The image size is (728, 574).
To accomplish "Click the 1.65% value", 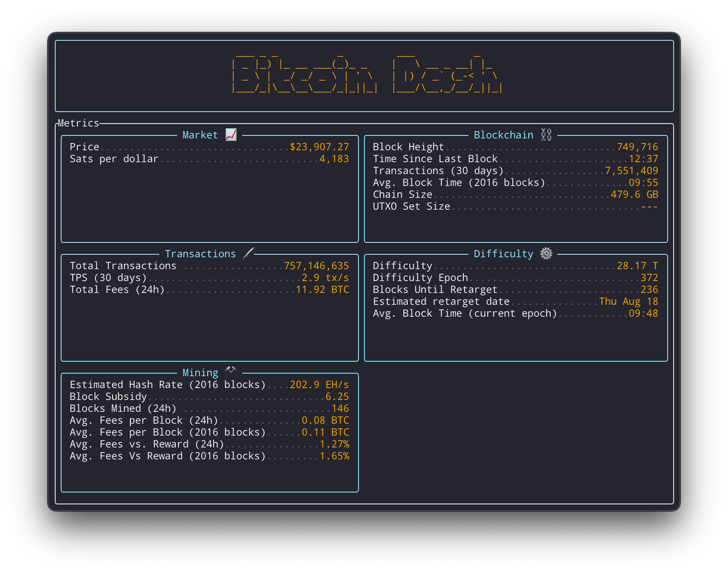I will coord(334,456).
